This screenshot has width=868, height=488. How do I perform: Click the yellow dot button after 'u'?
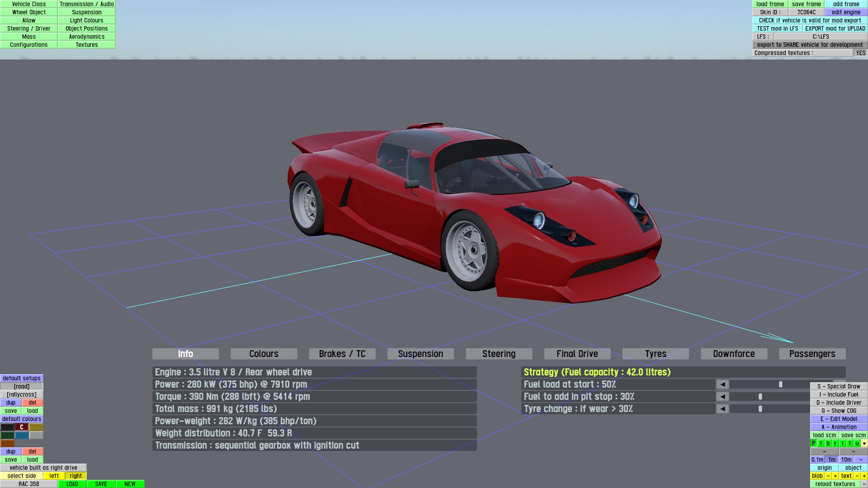click(x=864, y=443)
